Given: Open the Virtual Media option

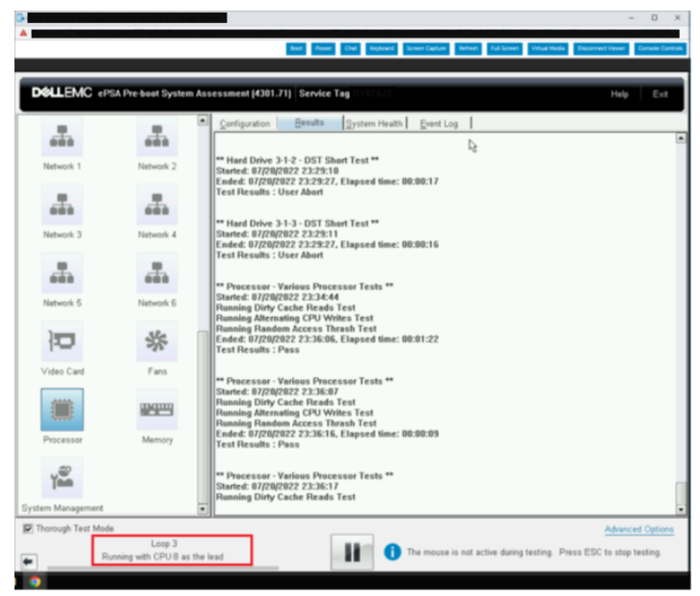Looking at the screenshot, I should 548,48.
